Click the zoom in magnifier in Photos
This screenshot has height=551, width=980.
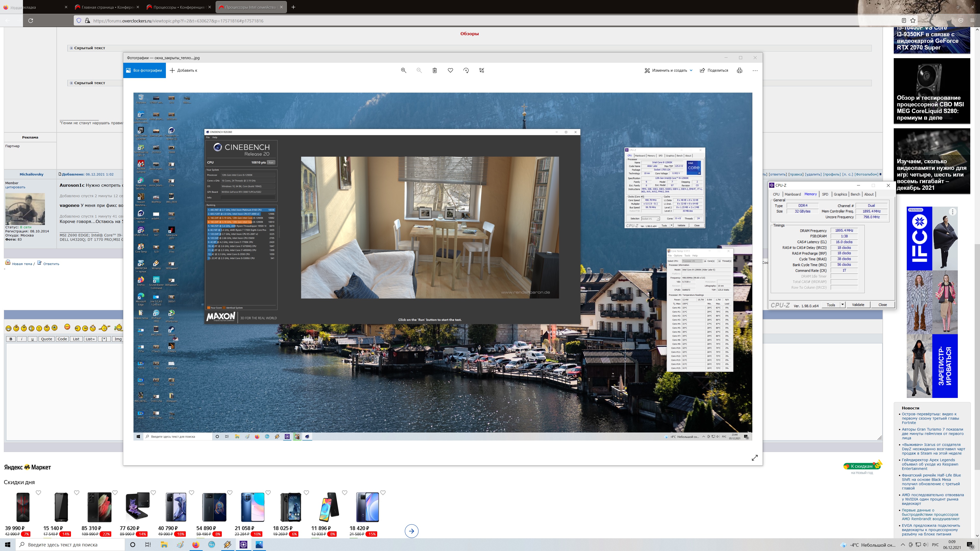[403, 70]
